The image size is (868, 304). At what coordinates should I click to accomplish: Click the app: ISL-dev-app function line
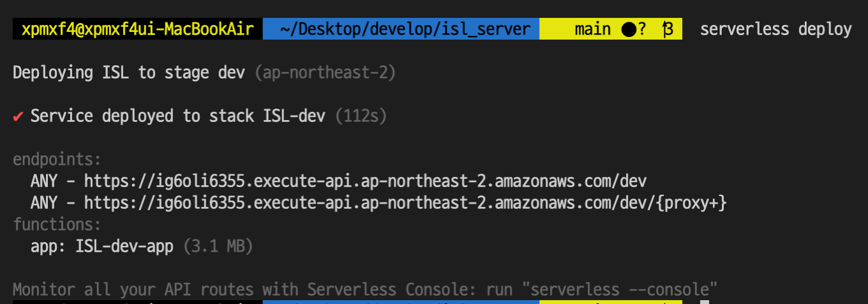(x=102, y=247)
